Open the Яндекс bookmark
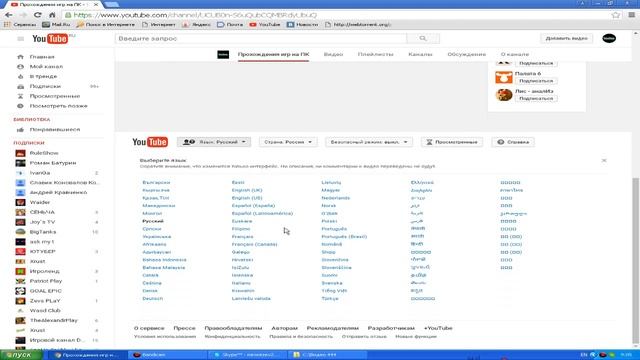Screen dimensions: 640x360 [x=196, y=24]
